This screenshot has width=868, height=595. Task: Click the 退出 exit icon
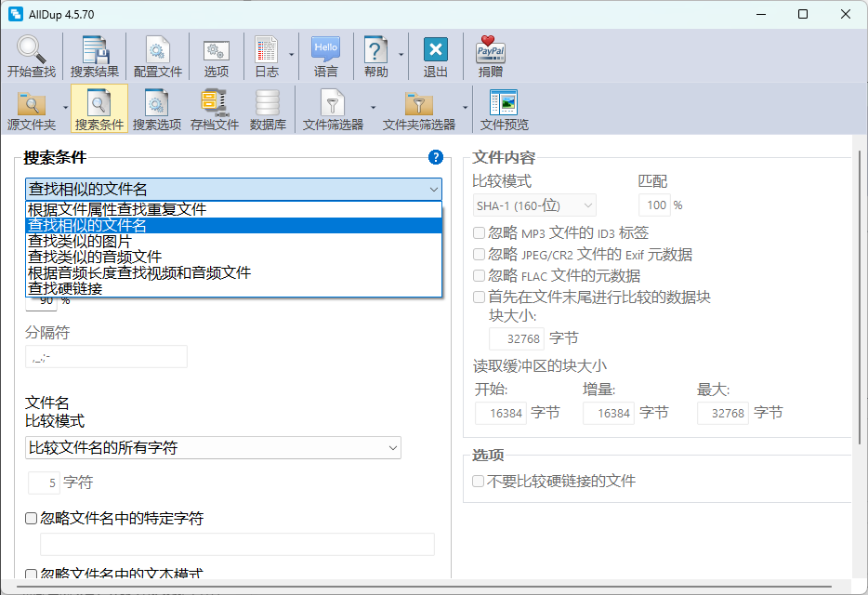coord(435,57)
